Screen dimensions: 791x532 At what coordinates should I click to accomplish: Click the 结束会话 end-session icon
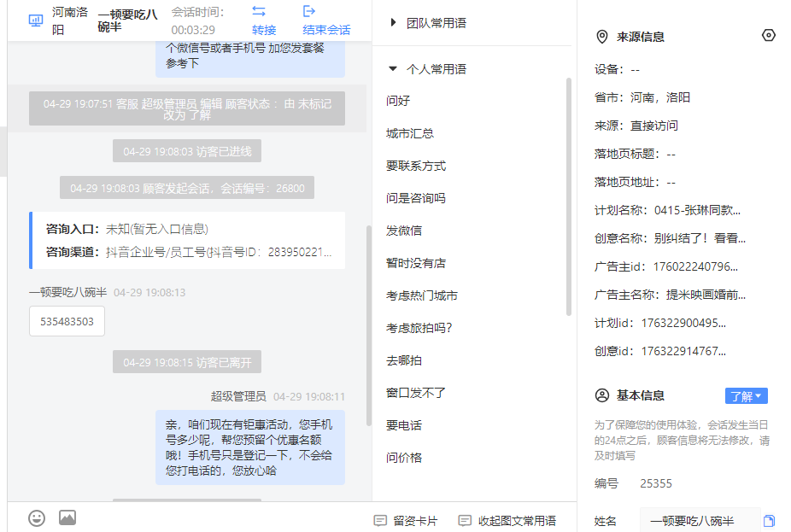click(x=308, y=11)
